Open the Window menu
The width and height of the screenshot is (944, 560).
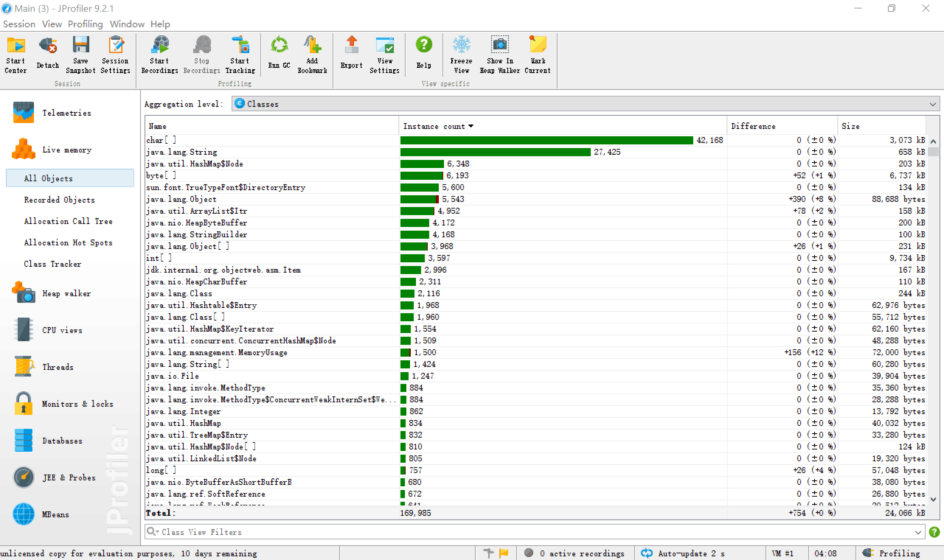coord(127,24)
